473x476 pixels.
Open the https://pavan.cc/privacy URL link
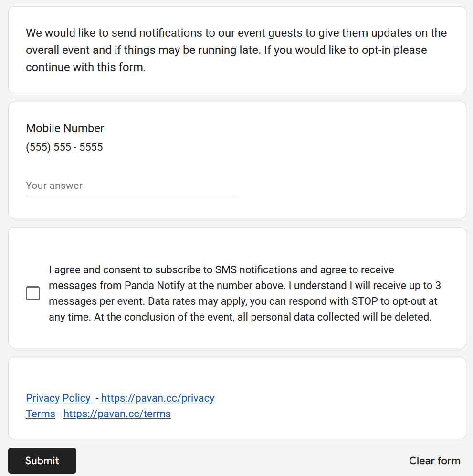158,398
